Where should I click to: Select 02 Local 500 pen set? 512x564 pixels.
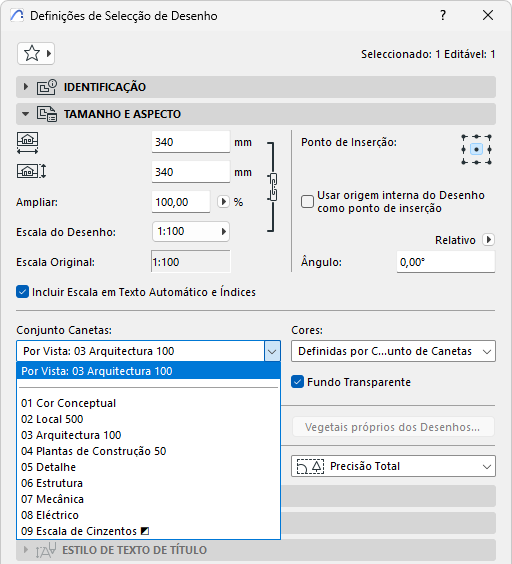[x=148, y=419]
